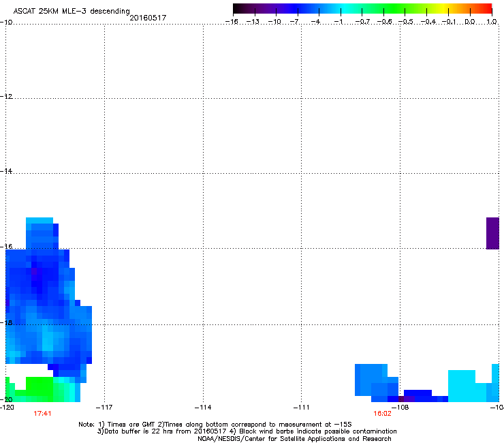Click the black end of the color bar

click(x=236, y=9)
